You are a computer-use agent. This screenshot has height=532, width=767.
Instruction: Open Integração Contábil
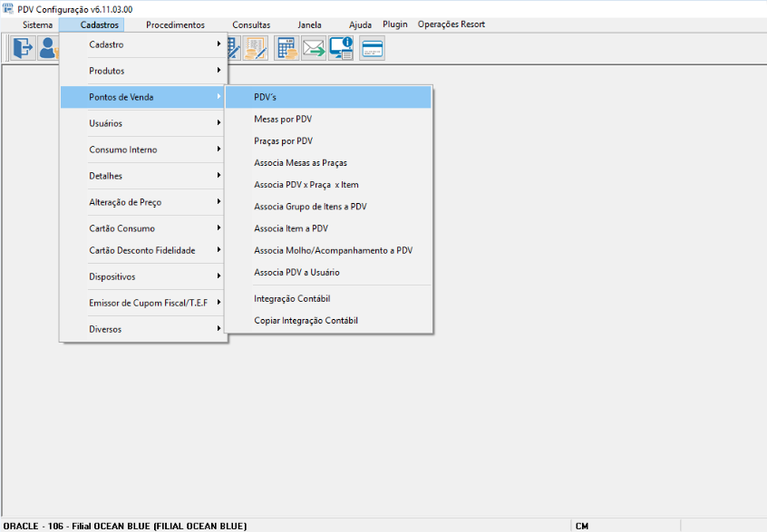pos(328,299)
